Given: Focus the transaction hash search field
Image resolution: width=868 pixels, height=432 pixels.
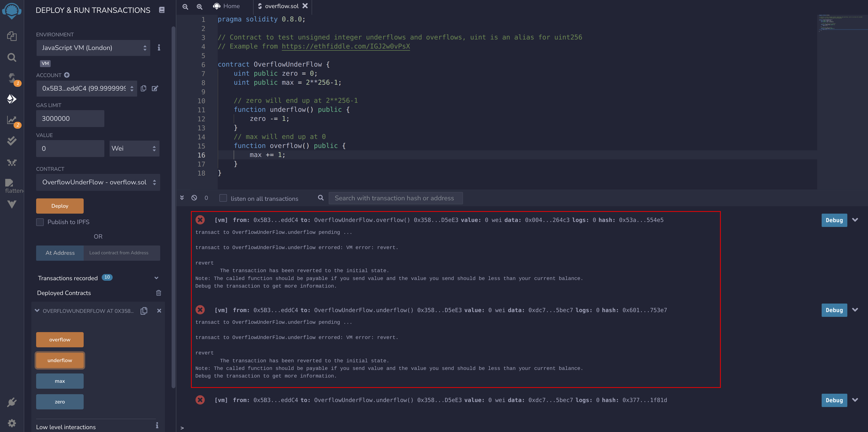Looking at the screenshot, I should click(x=395, y=198).
